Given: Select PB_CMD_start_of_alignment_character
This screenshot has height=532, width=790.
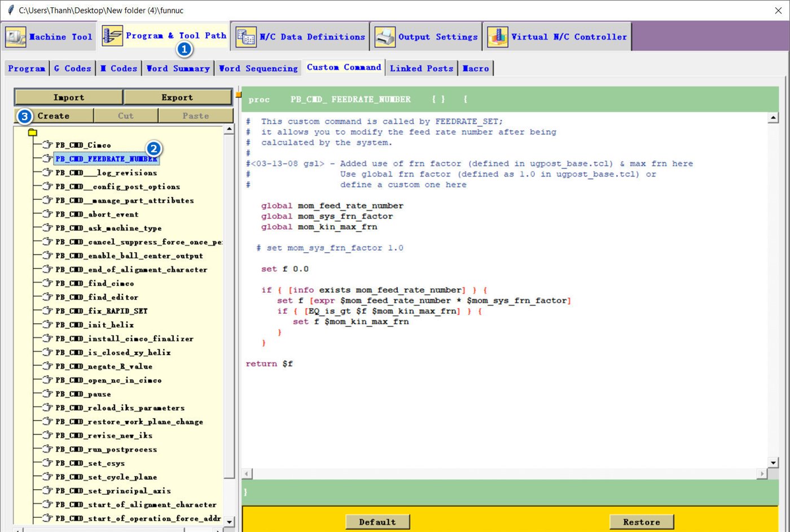Looking at the screenshot, I should pos(136,504).
